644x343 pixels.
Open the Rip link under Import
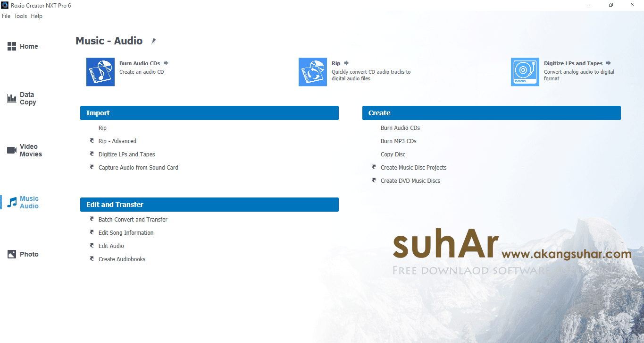(102, 128)
